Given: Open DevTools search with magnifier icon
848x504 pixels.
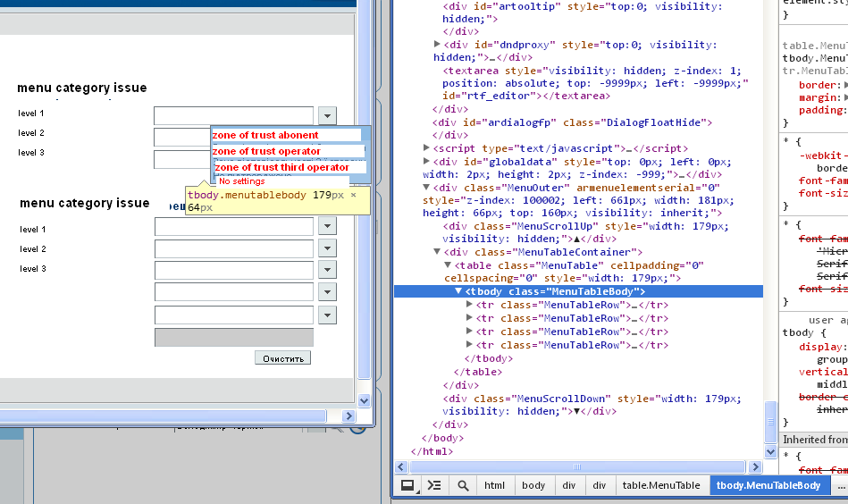Looking at the screenshot, I should tap(463, 485).
